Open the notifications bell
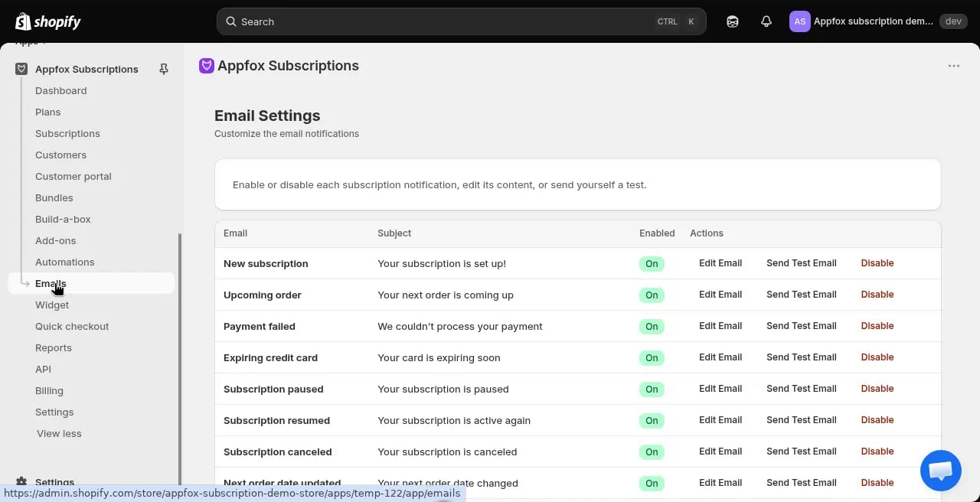 pyautogui.click(x=766, y=21)
